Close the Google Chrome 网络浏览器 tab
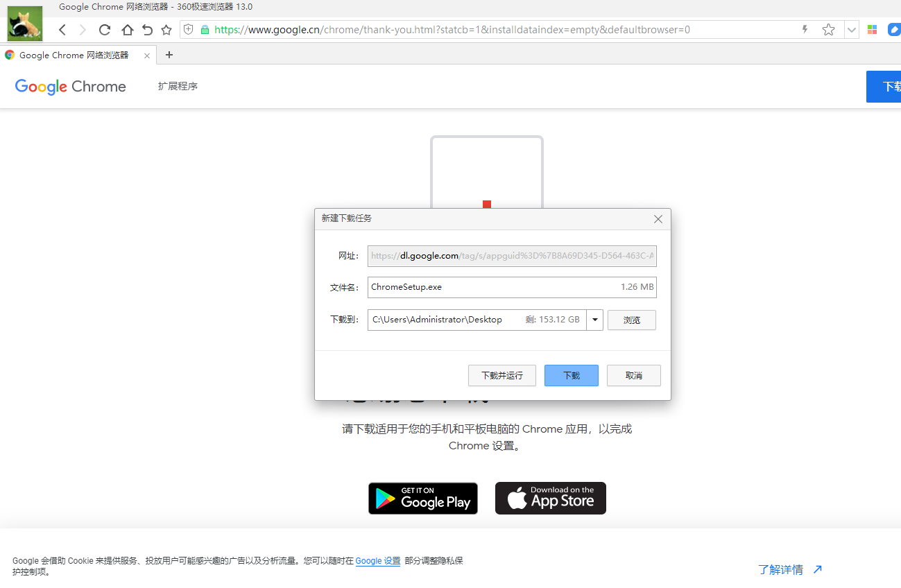 click(147, 55)
